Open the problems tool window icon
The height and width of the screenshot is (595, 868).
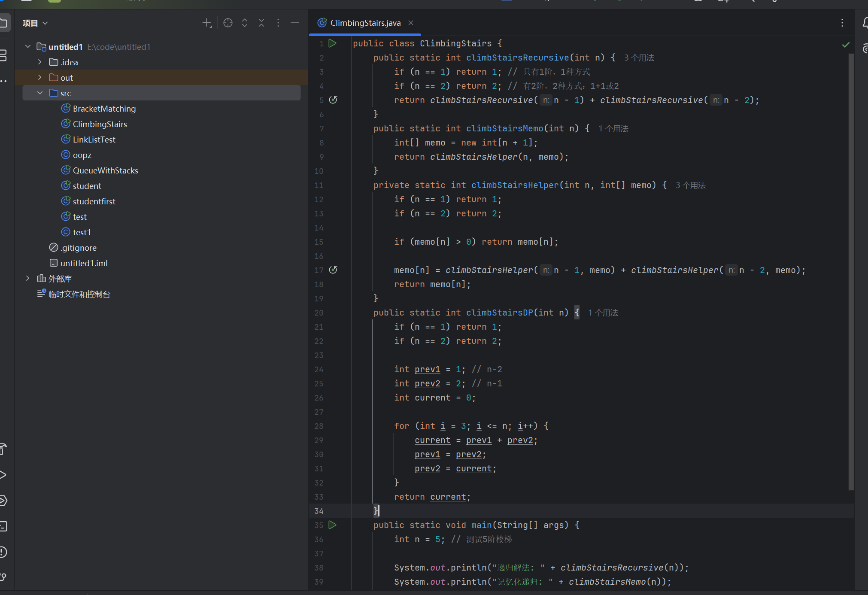pyautogui.click(x=3, y=552)
